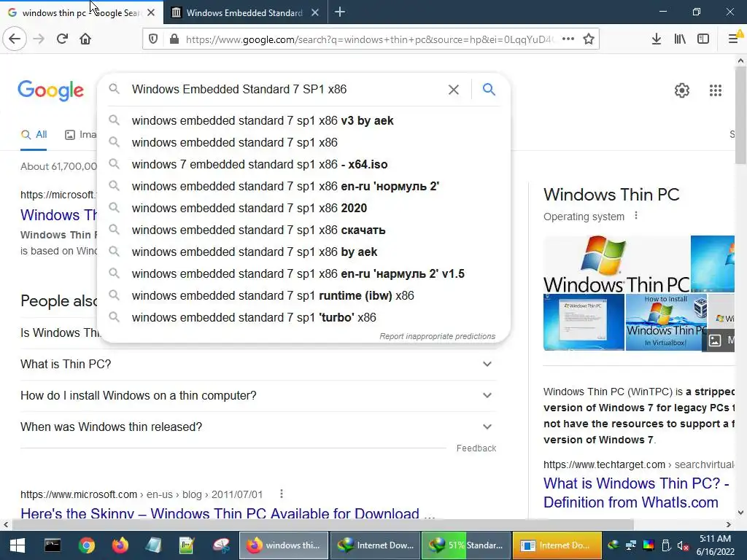Toggle the sidebar view icon
The image size is (747, 560).
coord(703,39)
